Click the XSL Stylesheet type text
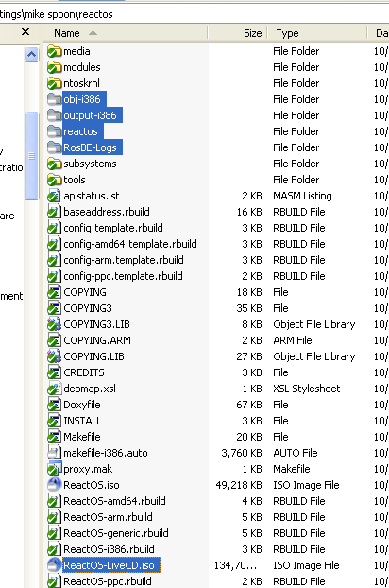Image resolution: width=389 pixels, height=588 pixels. 306,389
